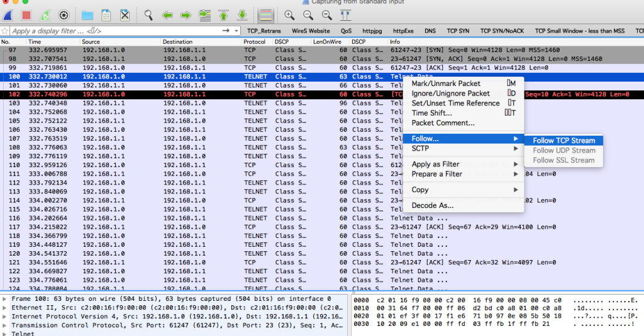Image resolution: width=644 pixels, height=336 pixels.
Task: Apply the TCP SYN filter button
Action: [x=458, y=31]
